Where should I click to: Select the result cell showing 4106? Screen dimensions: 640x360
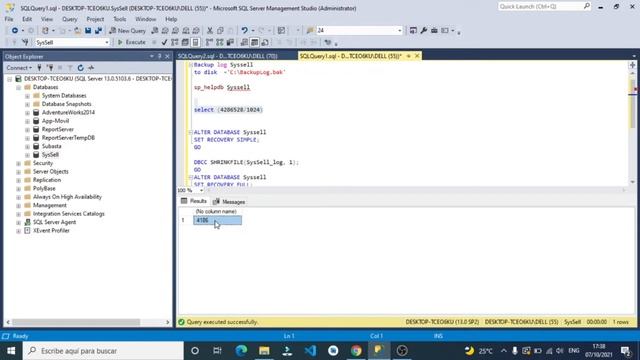tap(218, 220)
